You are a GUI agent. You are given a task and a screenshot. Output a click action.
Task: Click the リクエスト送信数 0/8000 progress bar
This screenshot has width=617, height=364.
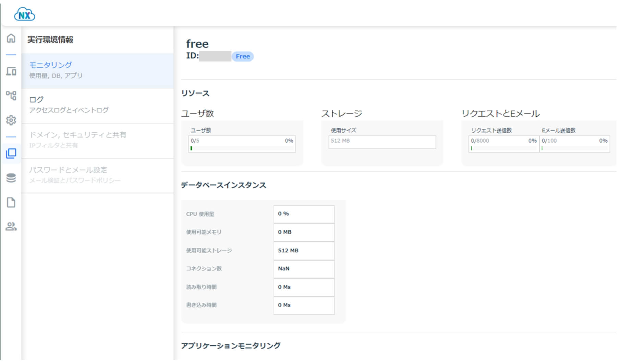click(503, 144)
